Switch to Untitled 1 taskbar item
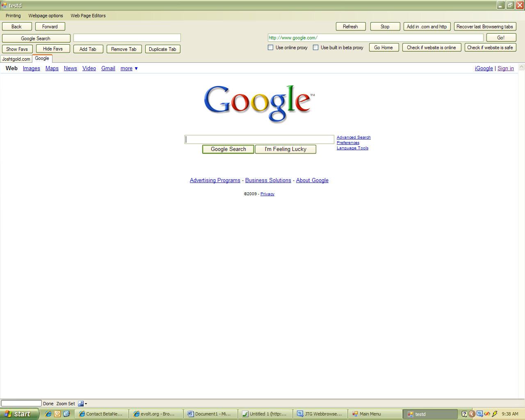The width and height of the screenshot is (525, 420). click(x=265, y=414)
